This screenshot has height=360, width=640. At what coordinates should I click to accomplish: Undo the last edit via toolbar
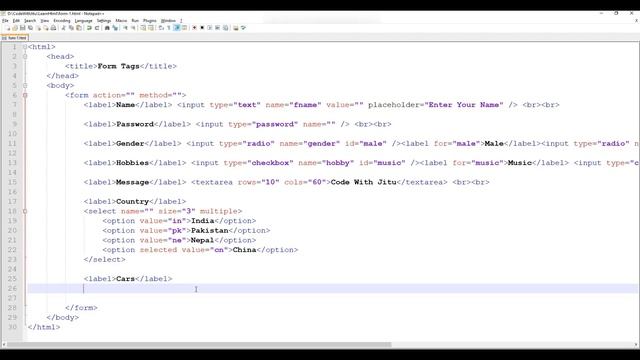coord(89,28)
